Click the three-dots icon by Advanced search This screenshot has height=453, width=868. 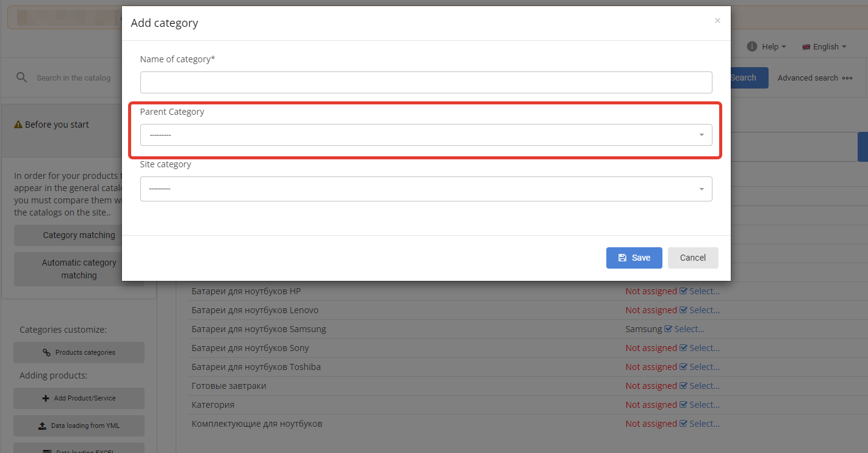pyautogui.click(x=847, y=78)
